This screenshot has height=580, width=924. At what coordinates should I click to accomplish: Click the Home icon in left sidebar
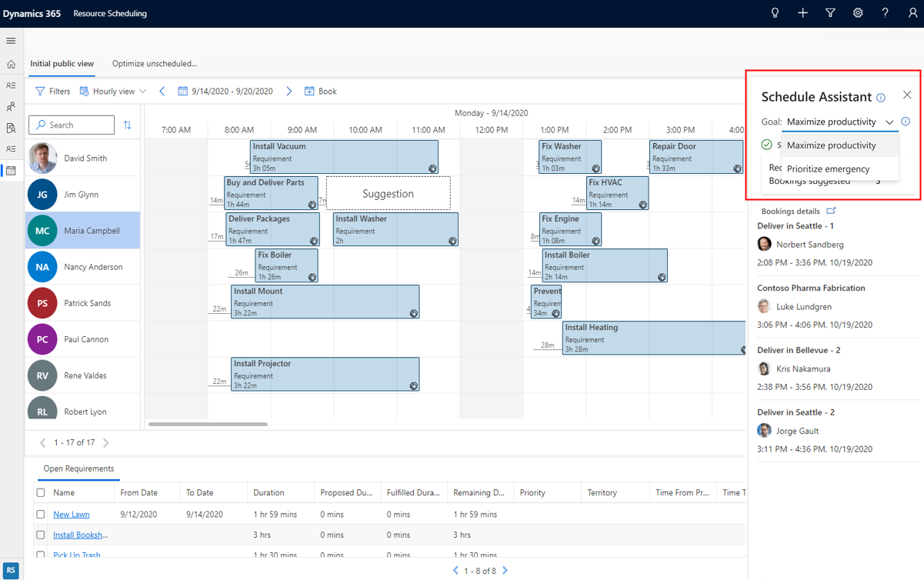click(x=10, y=63)
